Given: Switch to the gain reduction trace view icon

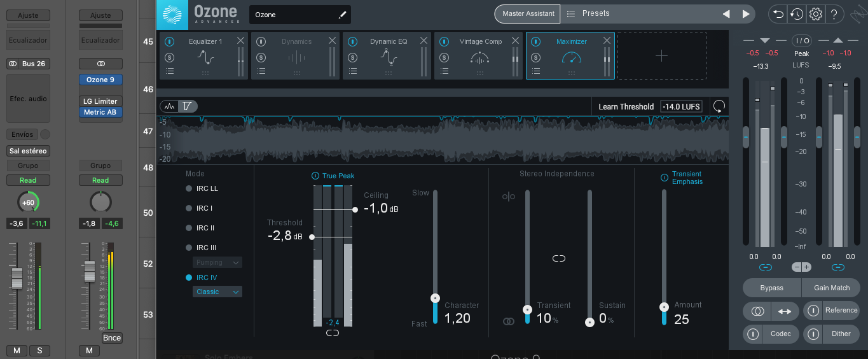Looking at the screenshot, I should click(188, 106).
